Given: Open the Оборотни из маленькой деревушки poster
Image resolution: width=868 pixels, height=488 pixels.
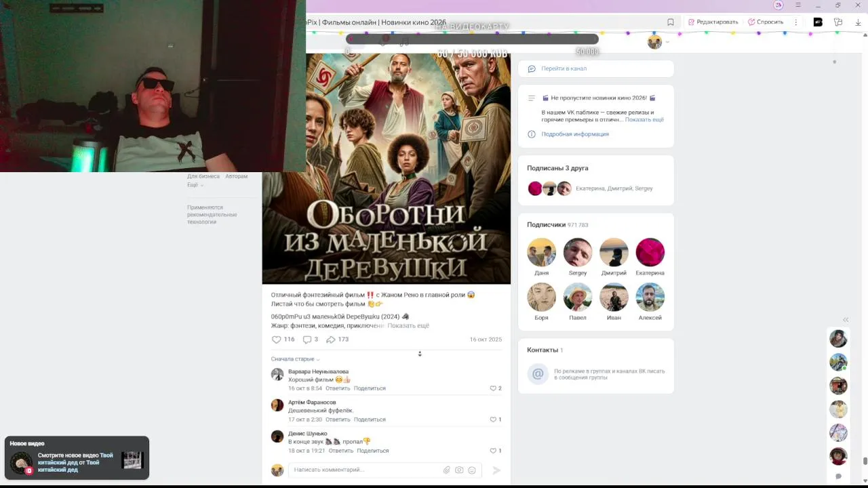Looking at the screenshot, I should [387, 168].
